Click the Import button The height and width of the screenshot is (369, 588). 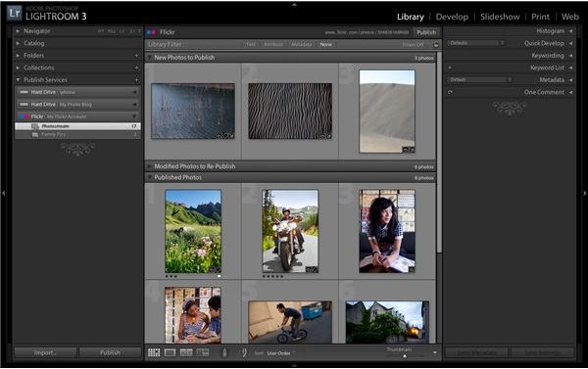tap(45, 352)
